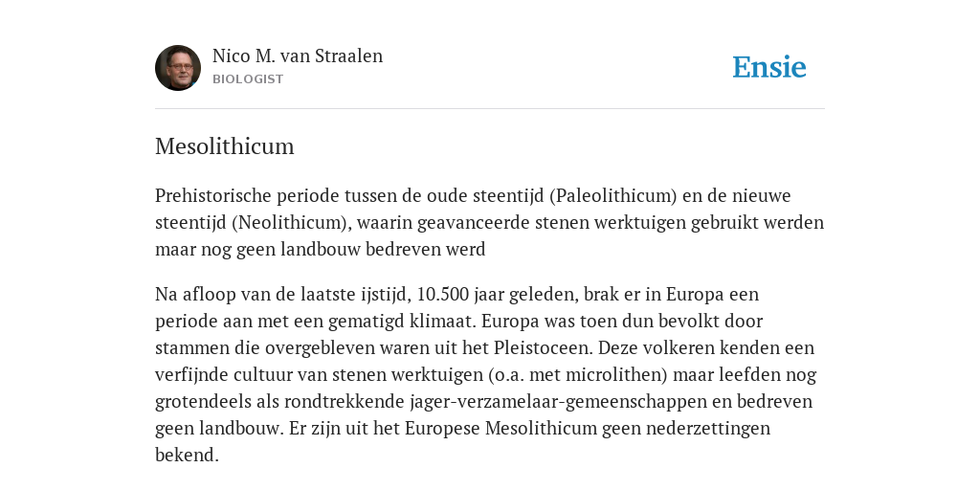Click the horizontal divider below the author header
The image size is (980, 490).
pos(490,109)
